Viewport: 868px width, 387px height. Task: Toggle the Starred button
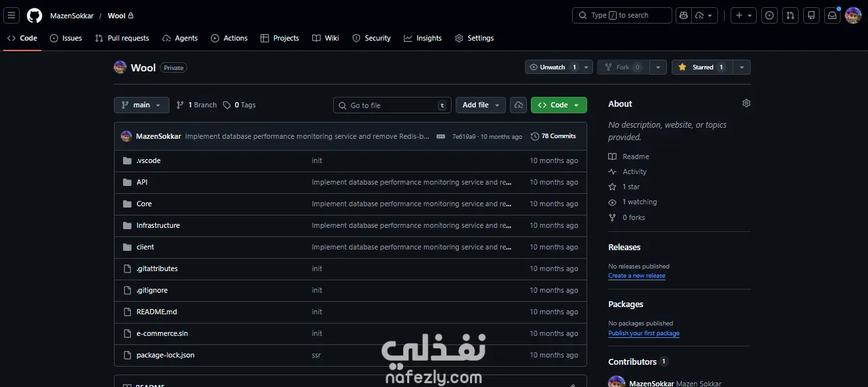[702, 67]
